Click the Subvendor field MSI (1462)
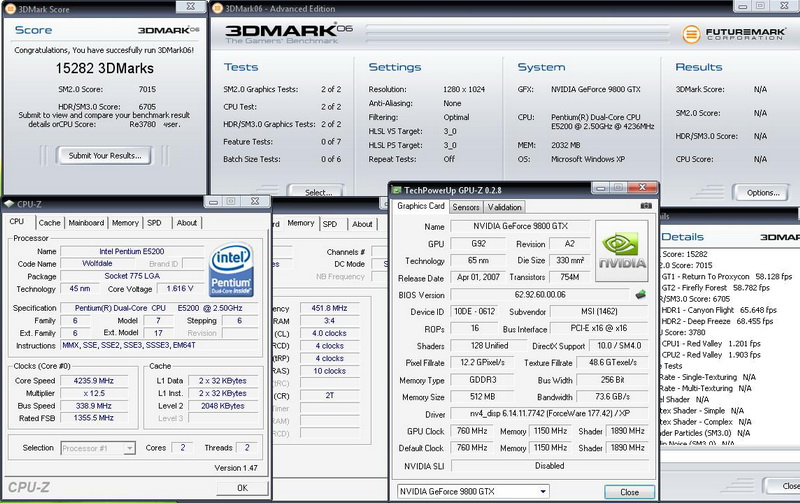This screenshot has height=503, width=800. 599,311
